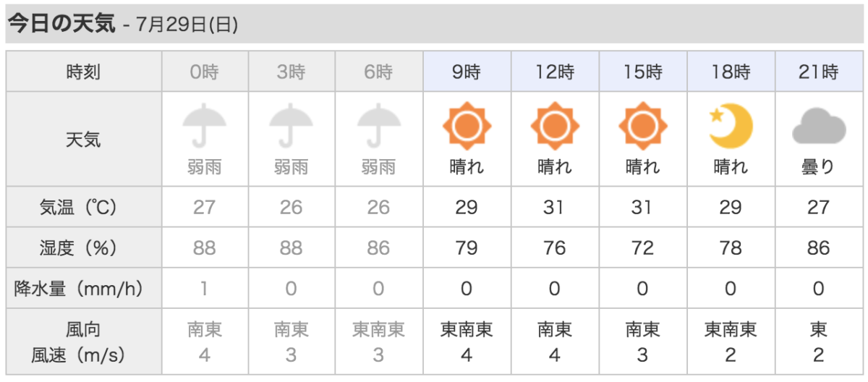Click the 時刻 row label
This screenshot has height=382, width=868.
pyautogui.click(x=83, y=72)
